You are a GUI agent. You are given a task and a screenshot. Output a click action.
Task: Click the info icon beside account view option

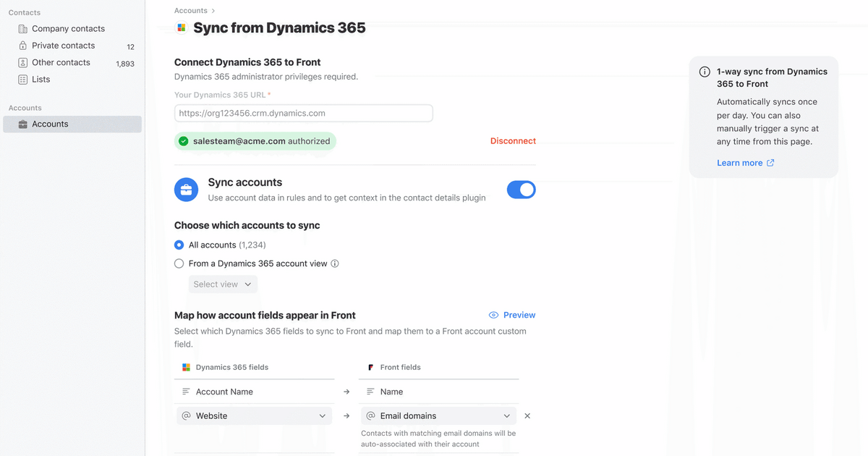point(335,264)
